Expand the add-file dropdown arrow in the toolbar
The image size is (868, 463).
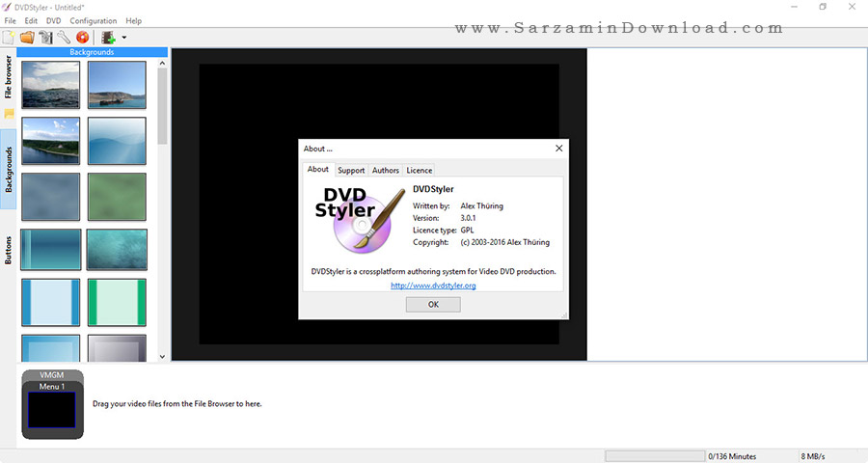pos(124,38)
